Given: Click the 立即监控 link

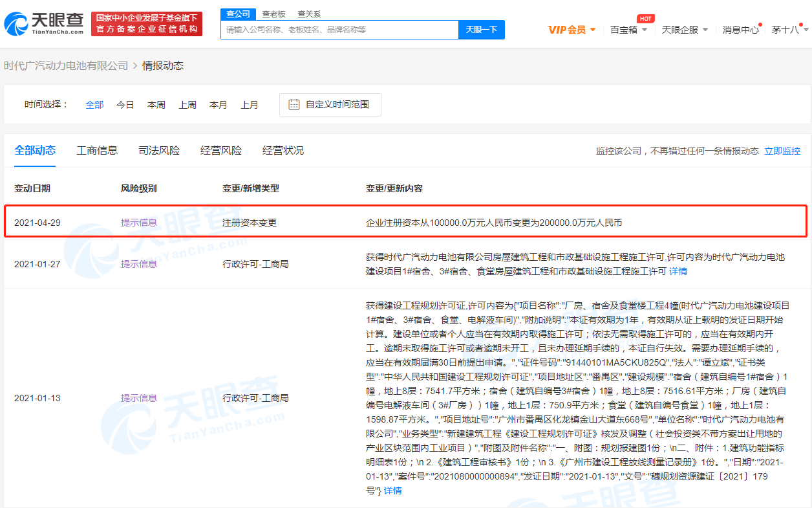Looking at the screenshot, I should coord(782,151).
